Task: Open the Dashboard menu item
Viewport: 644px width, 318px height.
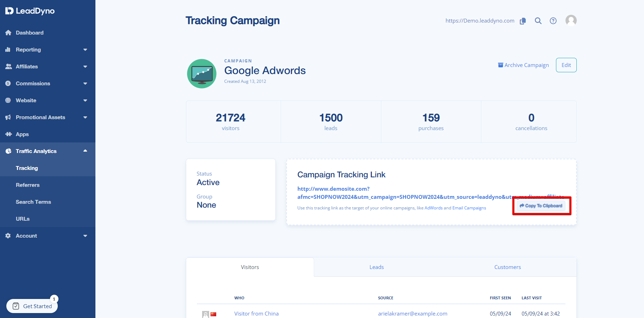Action: click(48, 33)
